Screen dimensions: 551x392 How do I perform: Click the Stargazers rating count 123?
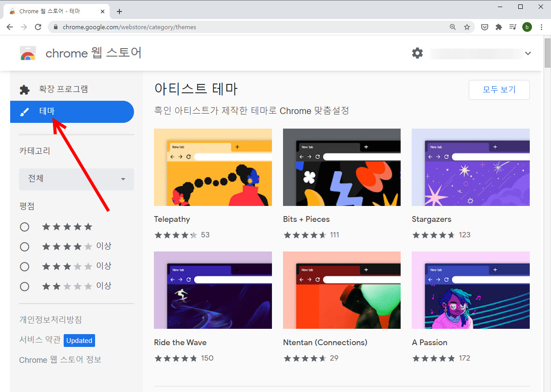coord(465,235)
